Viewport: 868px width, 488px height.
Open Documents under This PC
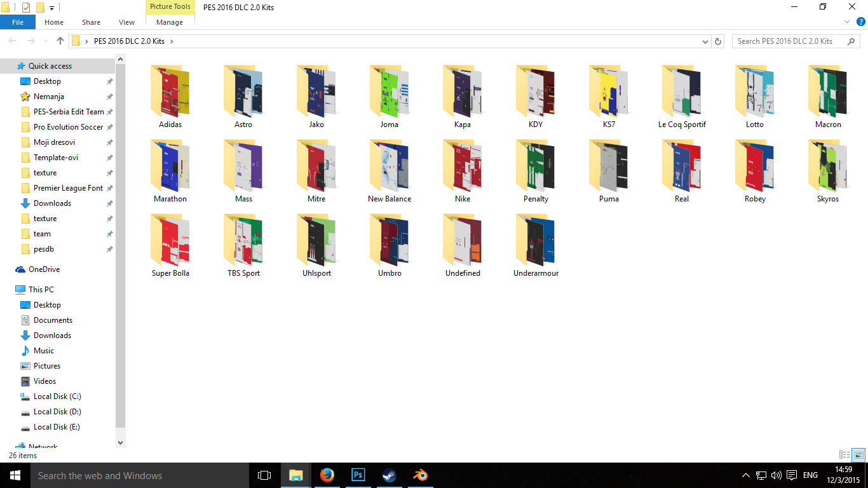pos(53,320)
